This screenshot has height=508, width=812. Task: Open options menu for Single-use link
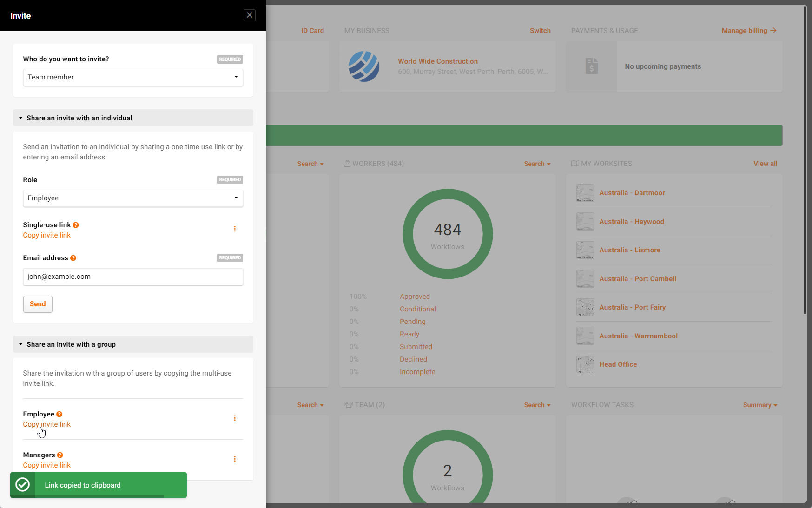(x=235, y=229)
